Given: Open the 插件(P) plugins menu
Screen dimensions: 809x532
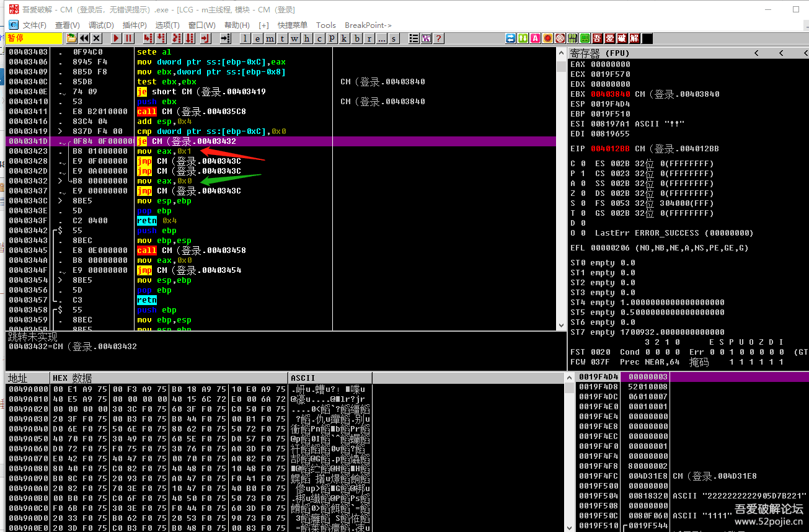Looking at the screenshot, I should tap(135, 25).
